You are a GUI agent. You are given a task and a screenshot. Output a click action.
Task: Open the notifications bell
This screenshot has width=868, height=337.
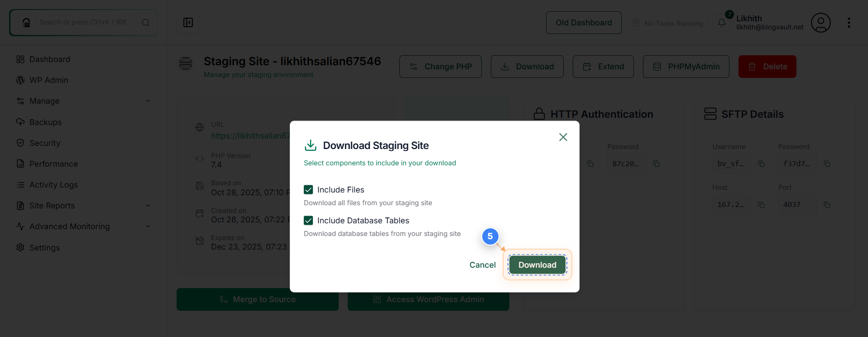[x=722, y=23]
